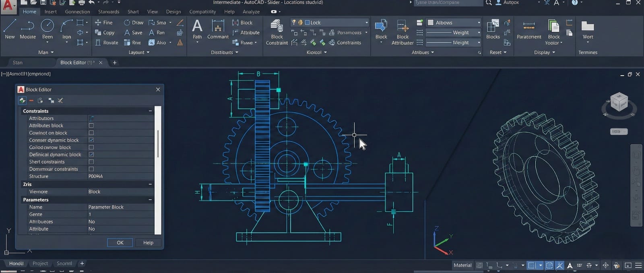Click the Path text tool icon
This screenshot has height=273, width=644.
click(197, 27)
